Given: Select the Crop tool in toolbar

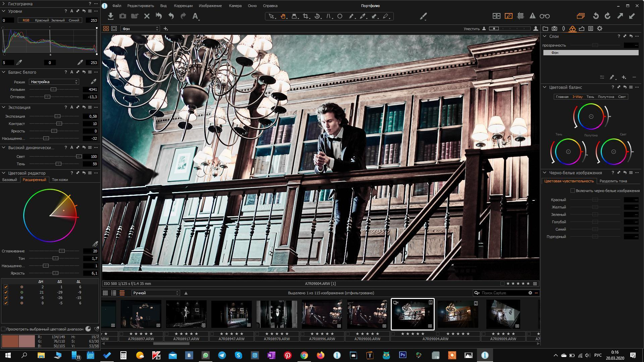Looking at the screenshot, I should [305, 16].
